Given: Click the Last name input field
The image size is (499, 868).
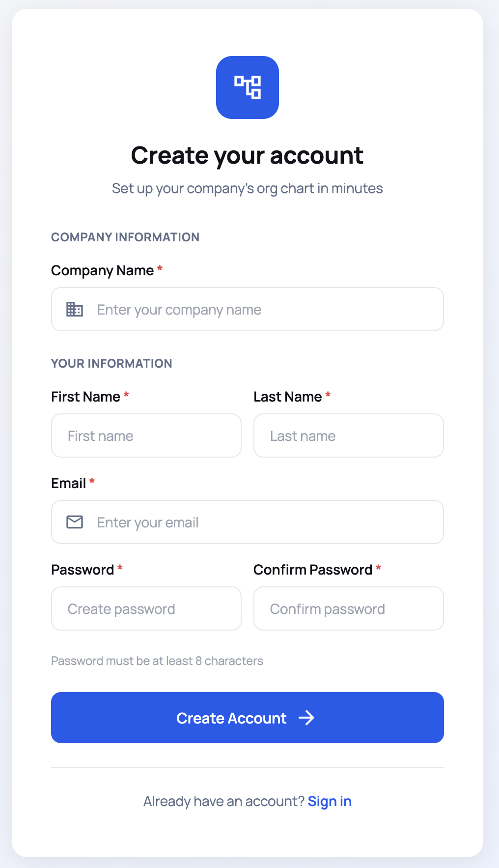Looking at the screenshot, I should tap(348, 435).
